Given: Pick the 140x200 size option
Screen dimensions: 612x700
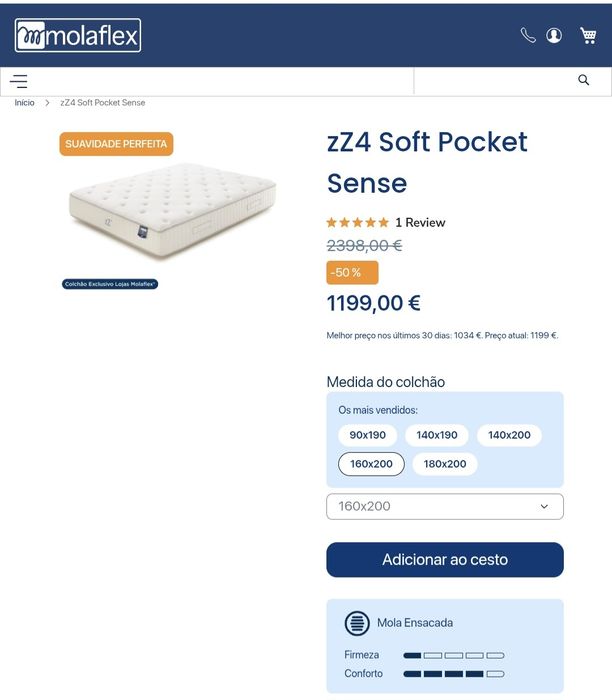Looking at the screenshot, I should pyautogui.click(x=509, y=435).
